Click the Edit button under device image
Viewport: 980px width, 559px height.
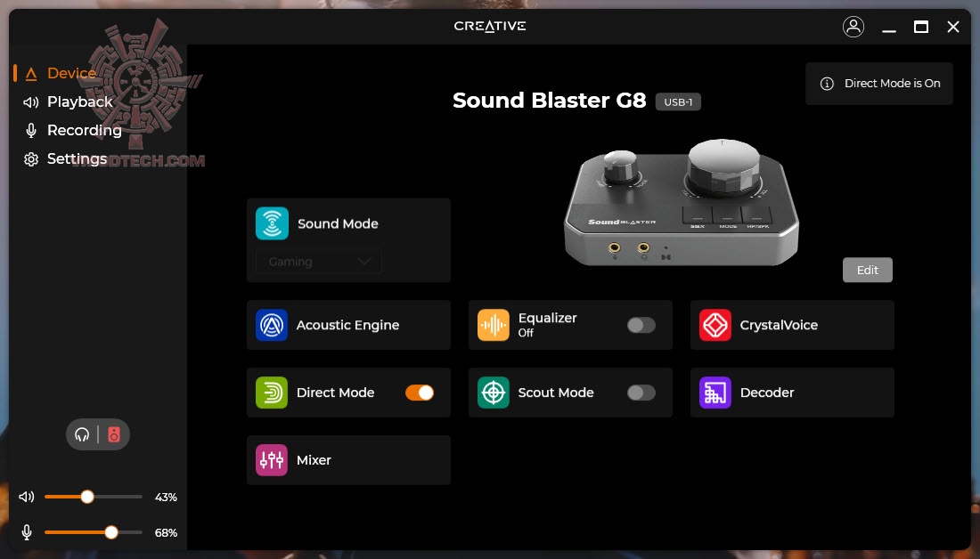868,270
